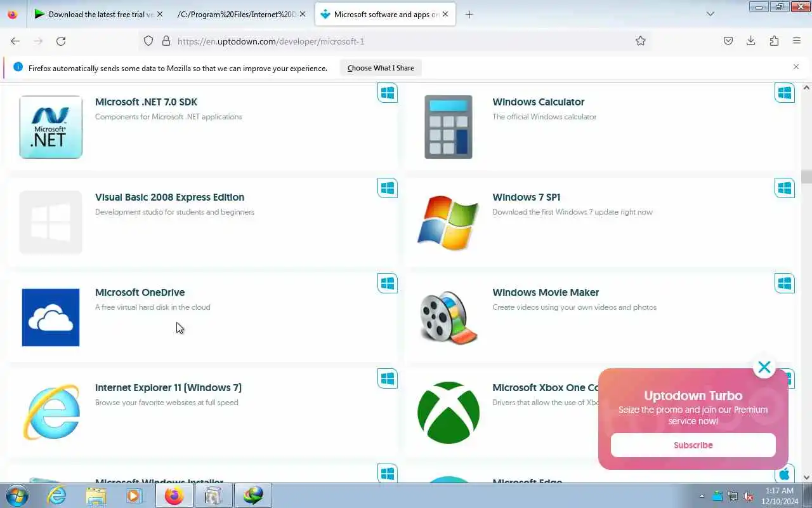Click Windows platform badge on Microsoft Windows Installer card
812x508 pixels.
(388, 473)
